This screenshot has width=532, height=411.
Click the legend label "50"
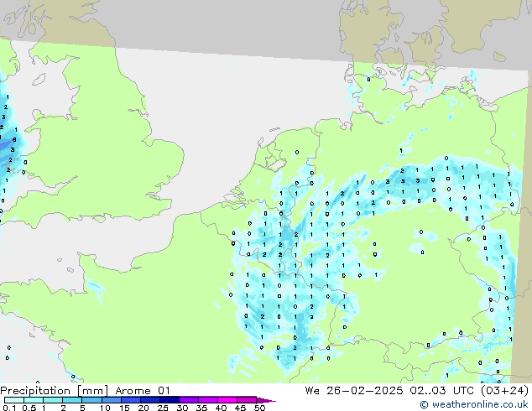pyautogui.click(x=259, y=408)
